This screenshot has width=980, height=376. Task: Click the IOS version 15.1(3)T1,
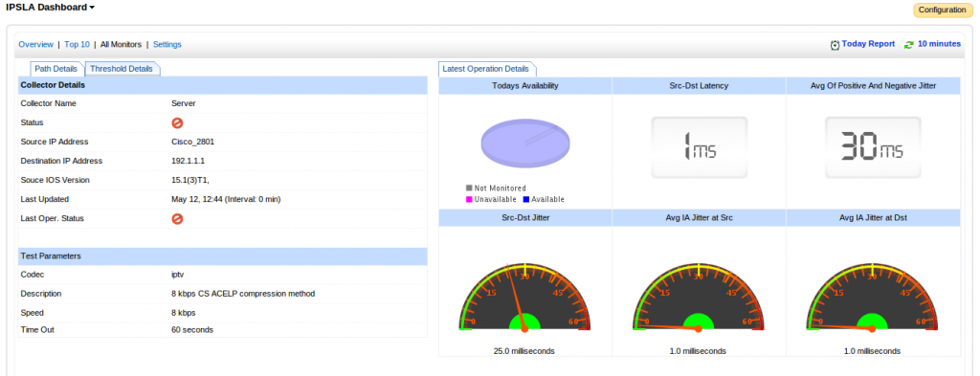coord(190,181)
